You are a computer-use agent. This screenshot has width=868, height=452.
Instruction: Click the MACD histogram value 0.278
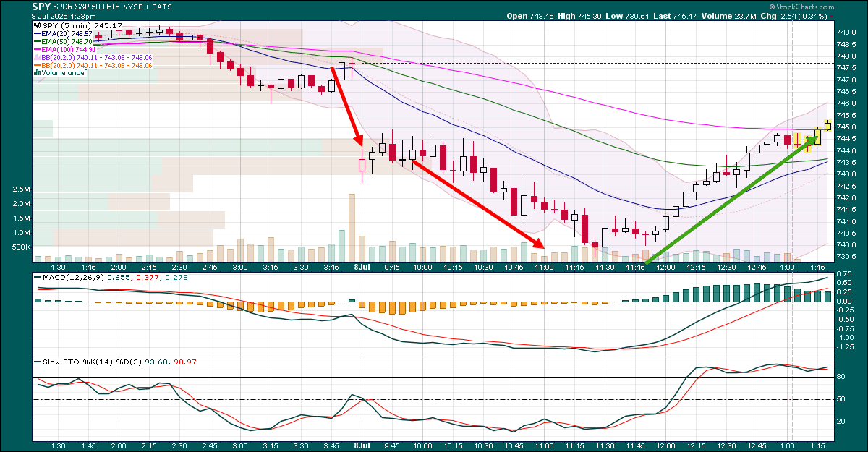[x=176, y=278]
